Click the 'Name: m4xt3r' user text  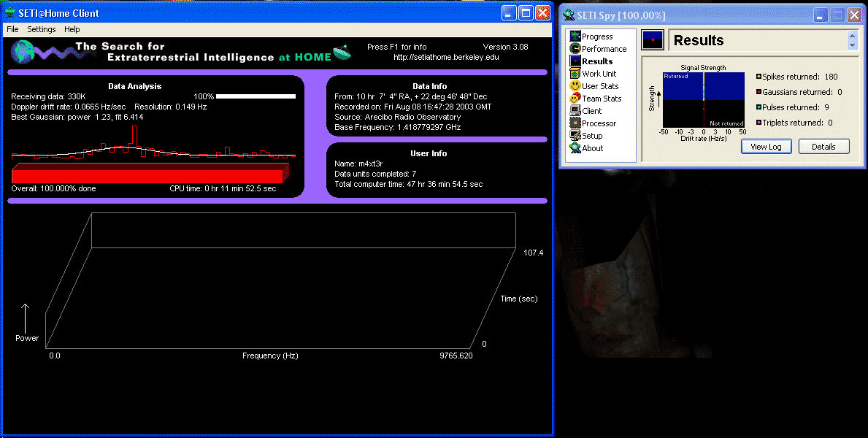[x=358, y=164]
